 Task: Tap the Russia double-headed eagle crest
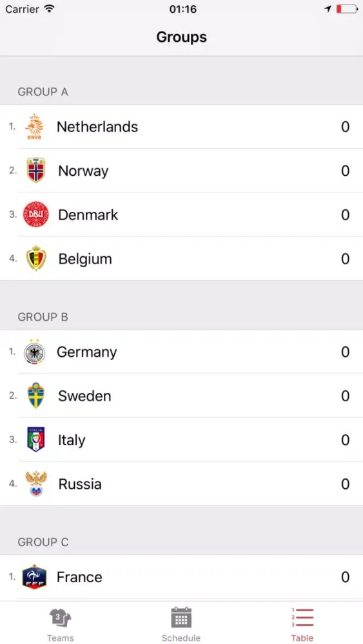coord(35,484)
